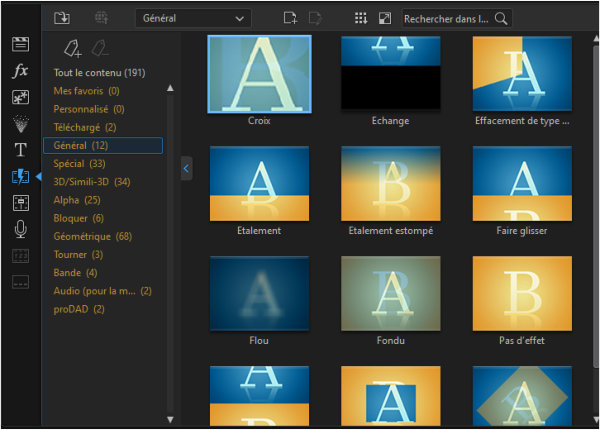Select the Alpha (25) category
The image size is (600, 430).
(x=77, y=200)
